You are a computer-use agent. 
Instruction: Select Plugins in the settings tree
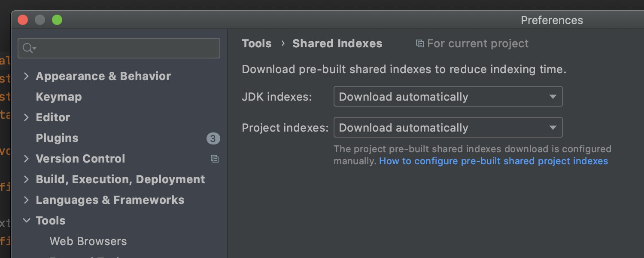coord(57,138)
